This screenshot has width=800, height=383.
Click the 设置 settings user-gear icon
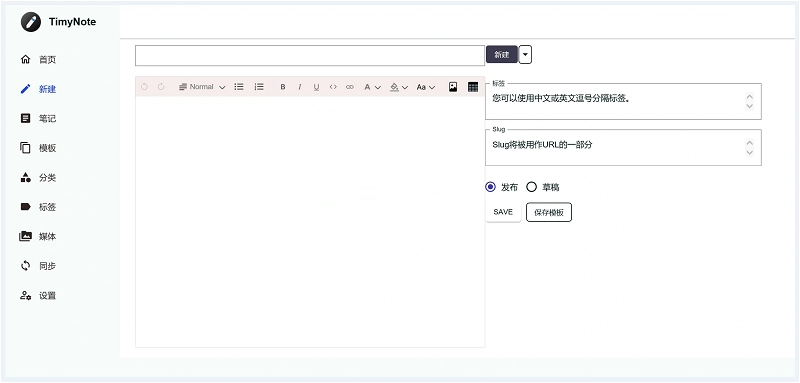point(26,295)
